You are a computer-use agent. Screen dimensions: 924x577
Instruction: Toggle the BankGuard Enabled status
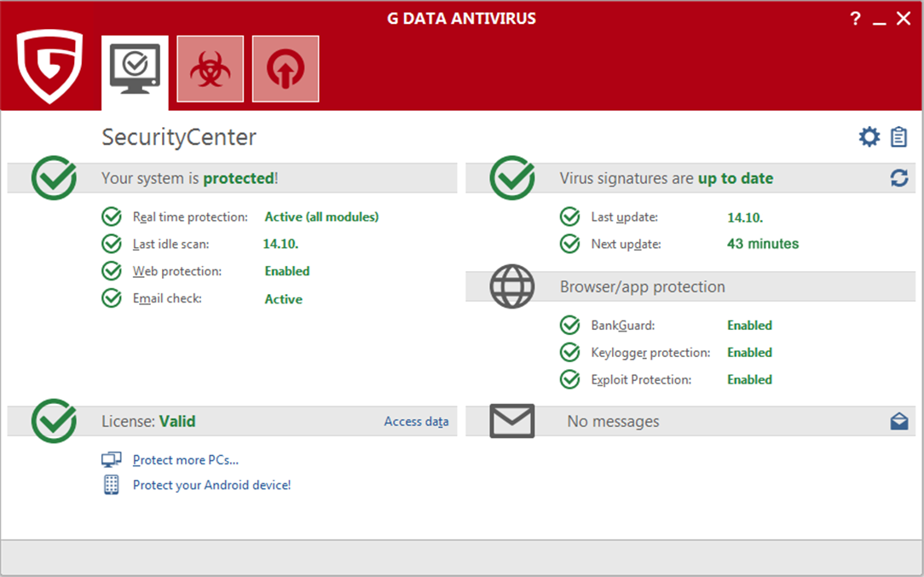pos(749,326)
